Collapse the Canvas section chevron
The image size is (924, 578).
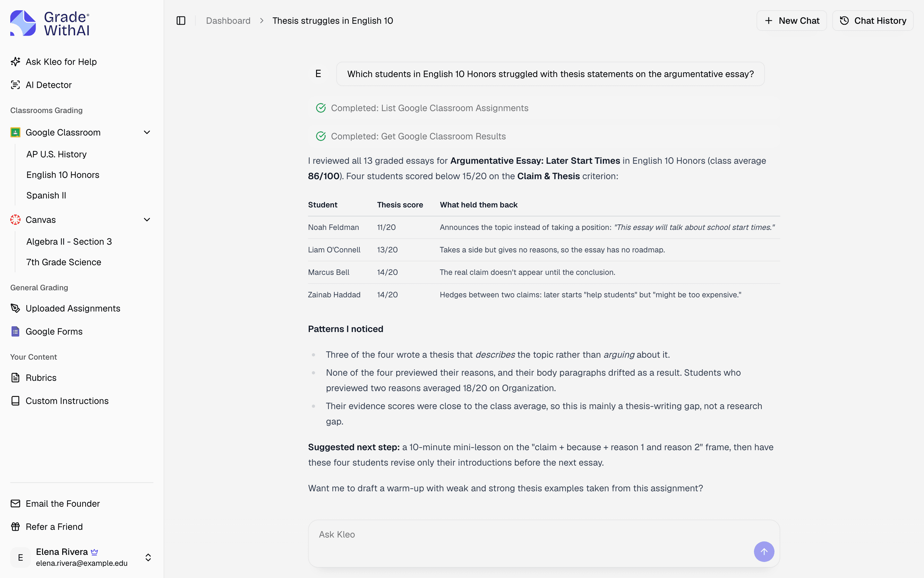(x=147, y=220)
